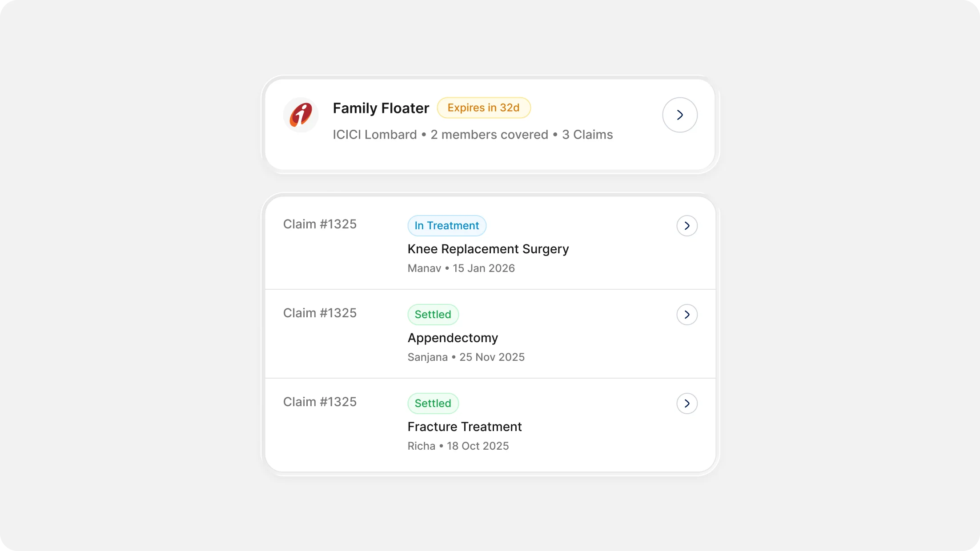The height and width of the screenshot is (551, 980).
Task: Select the In Treatment status badge
Action: pos(446,225)
